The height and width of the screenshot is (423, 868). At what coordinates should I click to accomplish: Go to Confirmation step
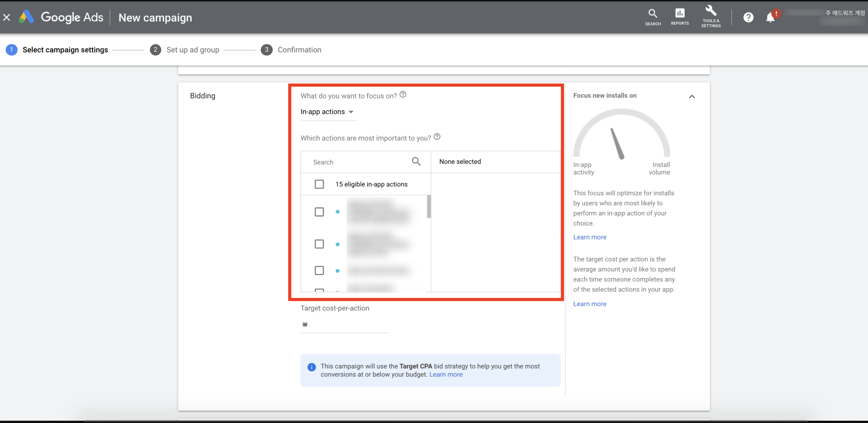coord(299,50)
